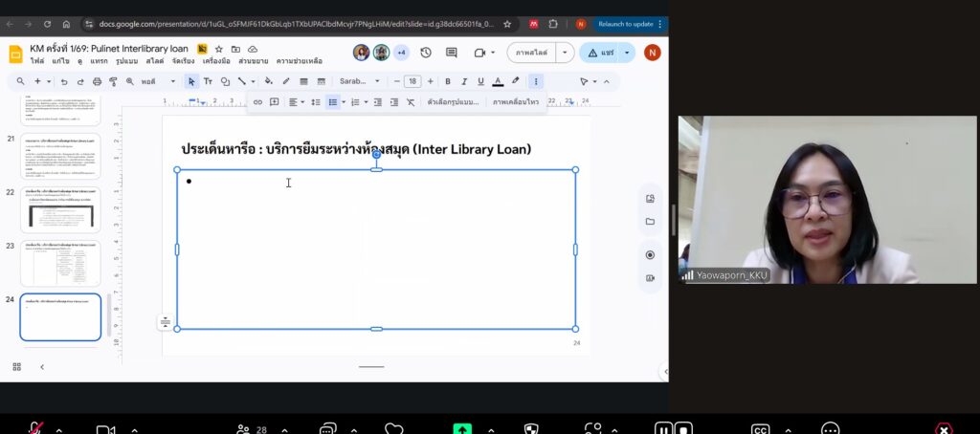Click the print icon in toolbar
980x434 pixels.
(x=97, y=81)
